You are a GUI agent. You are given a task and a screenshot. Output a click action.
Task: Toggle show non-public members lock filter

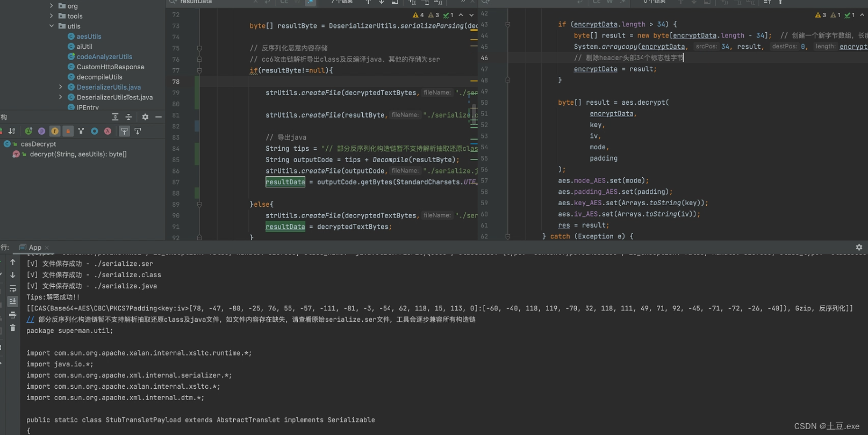68,131
